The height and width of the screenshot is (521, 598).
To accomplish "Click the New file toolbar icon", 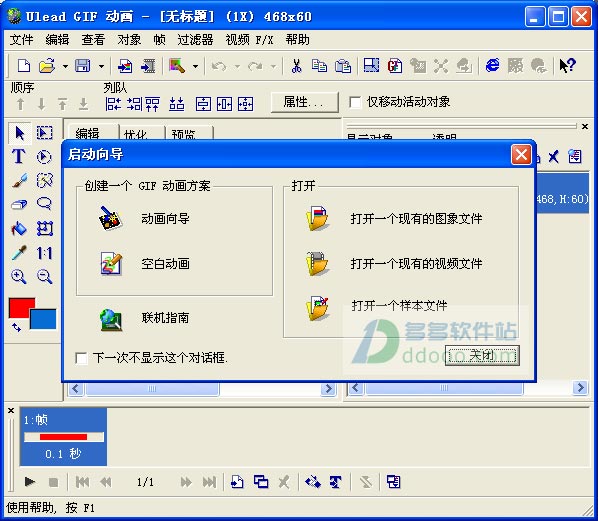I will click(24, 66).
